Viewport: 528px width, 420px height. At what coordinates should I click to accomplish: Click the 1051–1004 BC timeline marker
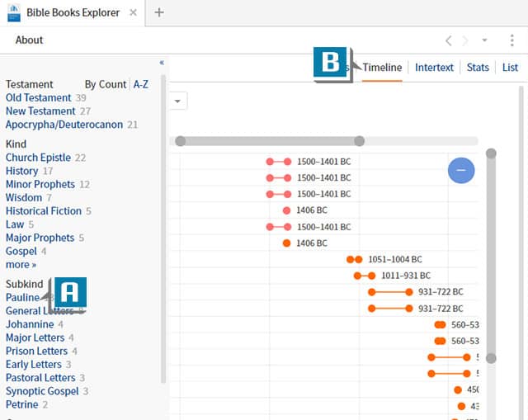[x=355, y=259]
